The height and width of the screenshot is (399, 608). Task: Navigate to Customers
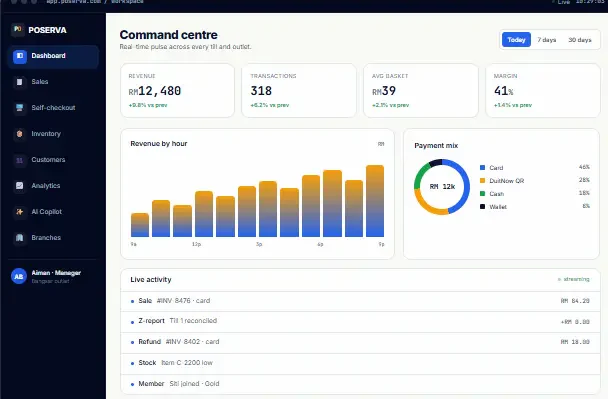[53, 160]
